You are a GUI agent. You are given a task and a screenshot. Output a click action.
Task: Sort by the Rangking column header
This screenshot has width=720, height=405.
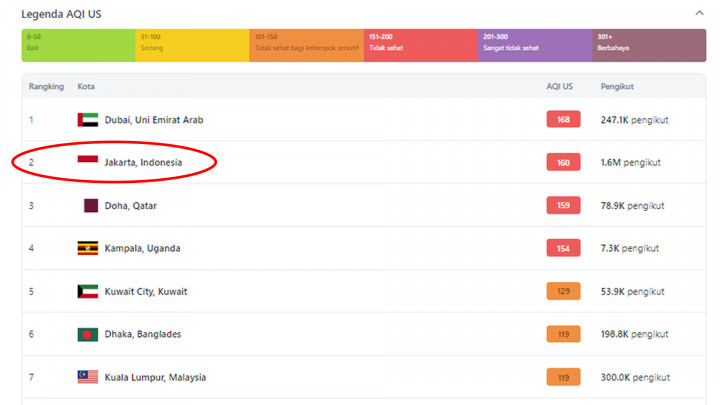(46, 87)
